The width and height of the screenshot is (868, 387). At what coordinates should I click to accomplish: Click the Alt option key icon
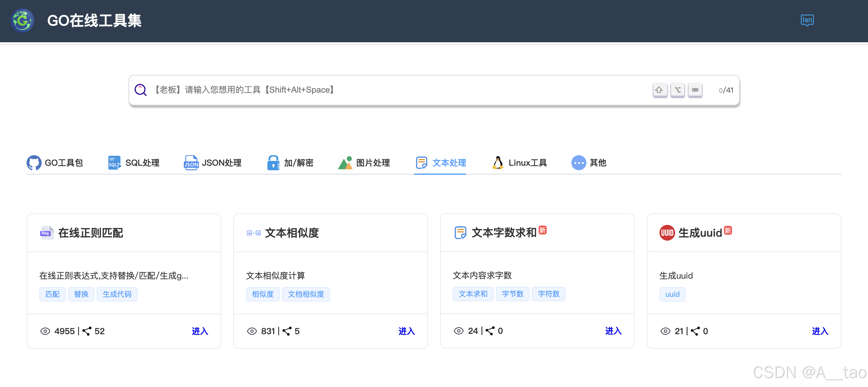point(677,90)
